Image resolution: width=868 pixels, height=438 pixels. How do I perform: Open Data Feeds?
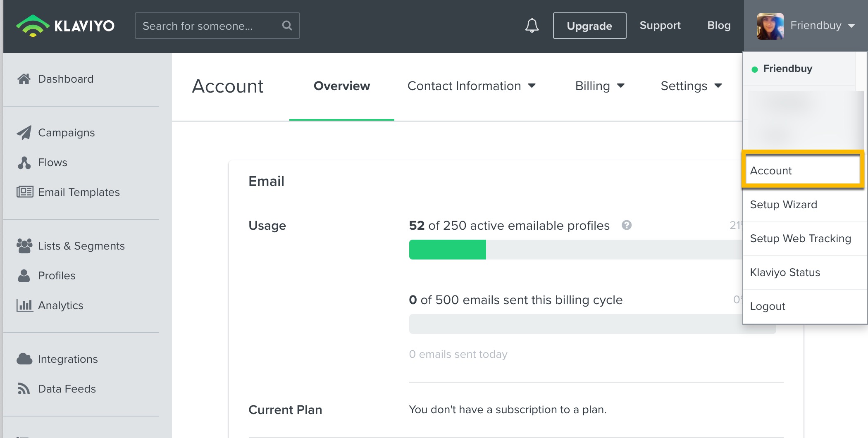(67, 389)
